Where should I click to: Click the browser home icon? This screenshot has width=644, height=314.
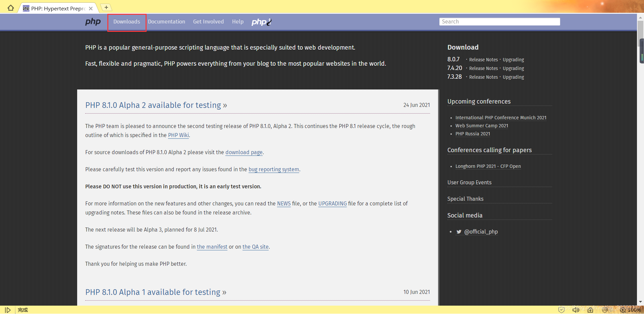pos(11,8)
